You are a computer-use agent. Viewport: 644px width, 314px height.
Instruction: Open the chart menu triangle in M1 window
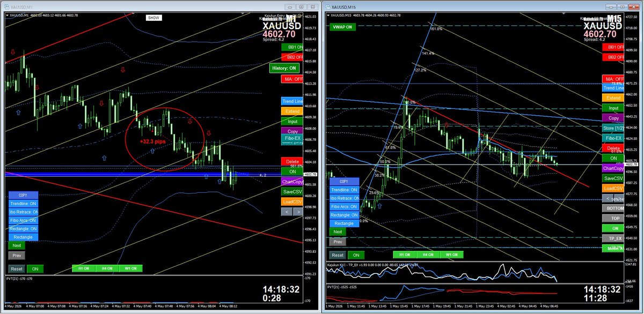click(7, 15)
